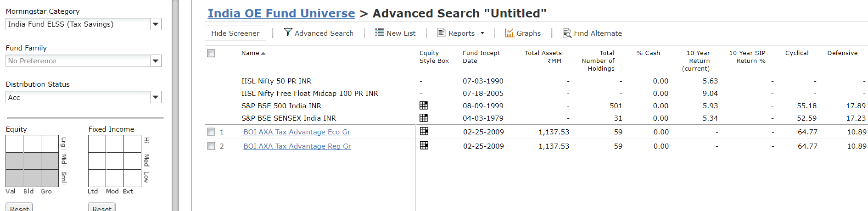The width and height of the screenshot is (868, 211).
Task: Open the Reports document icon
Action: coord(441,33)
